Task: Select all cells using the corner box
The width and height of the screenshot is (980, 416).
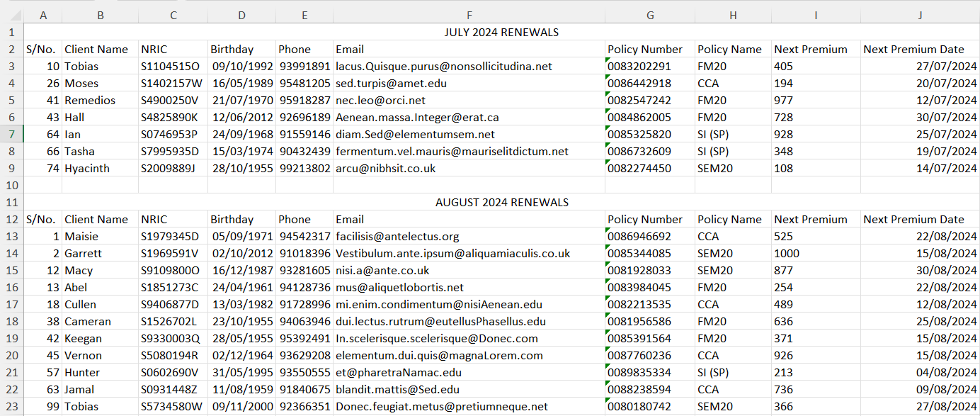Action: [x=11, y=16]
